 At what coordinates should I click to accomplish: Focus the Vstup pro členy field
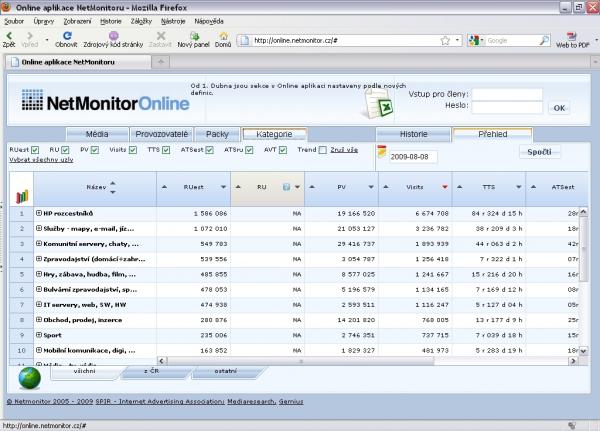click(x=507, y=94)
